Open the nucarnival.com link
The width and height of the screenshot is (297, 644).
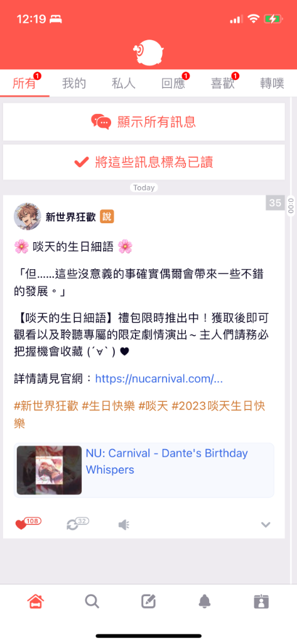click(x=159, y=379)
